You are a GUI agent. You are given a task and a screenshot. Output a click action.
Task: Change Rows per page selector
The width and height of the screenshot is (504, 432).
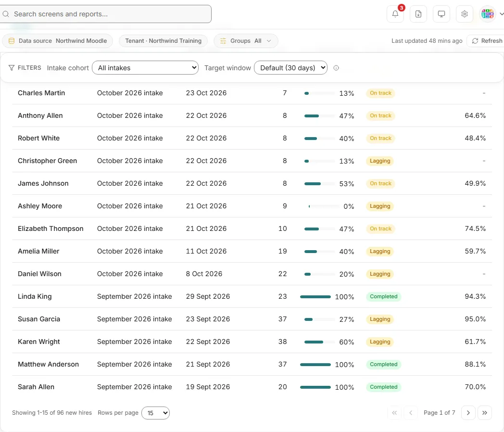pos(155,413)
